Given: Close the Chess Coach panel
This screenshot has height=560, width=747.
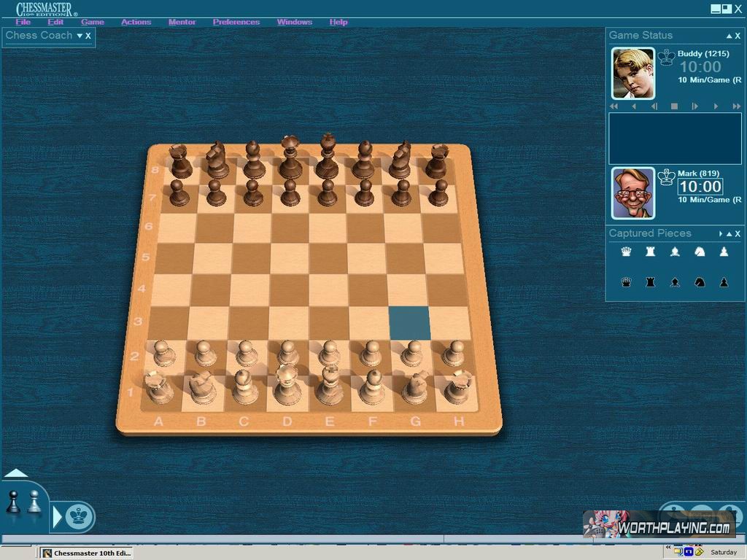Looking at the screenshot, I should tap(88, 36).
